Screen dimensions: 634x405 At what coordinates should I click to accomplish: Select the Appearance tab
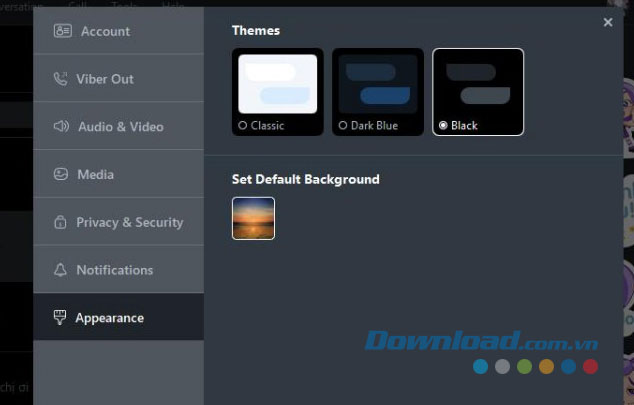(x=118, y=317)
